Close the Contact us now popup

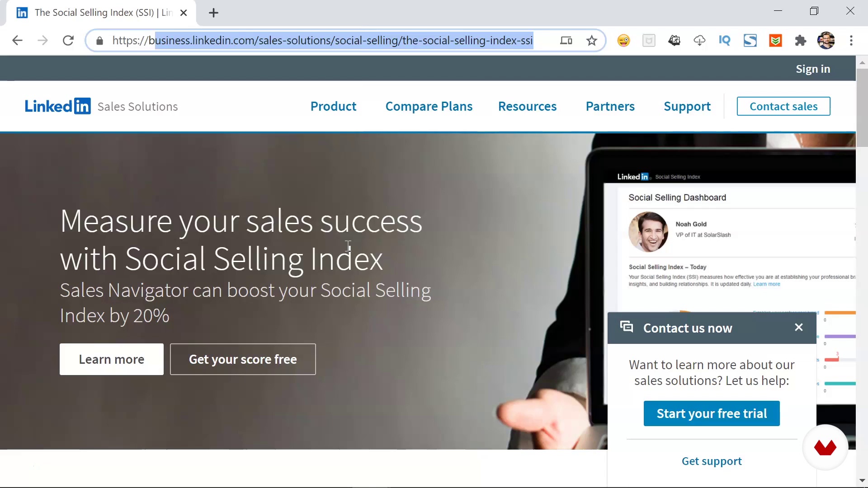799,328
